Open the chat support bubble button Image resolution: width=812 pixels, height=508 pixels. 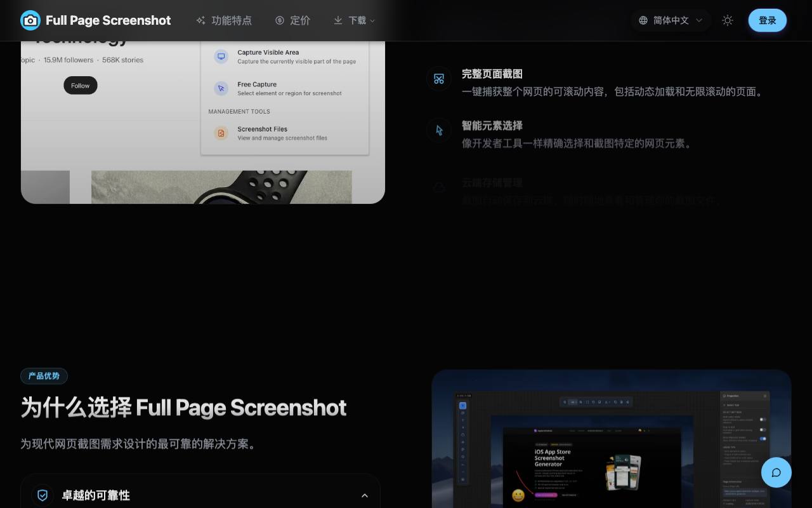click(776, 472)
